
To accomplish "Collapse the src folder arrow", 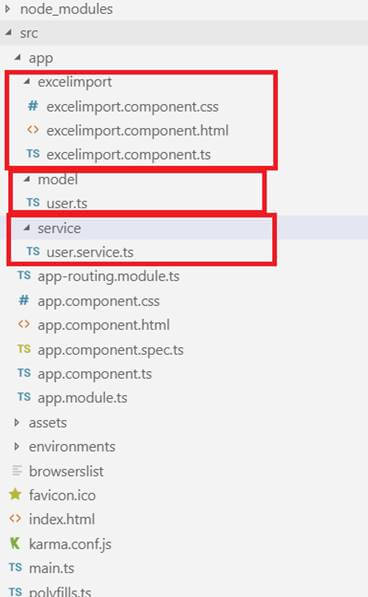I will 8,33.
